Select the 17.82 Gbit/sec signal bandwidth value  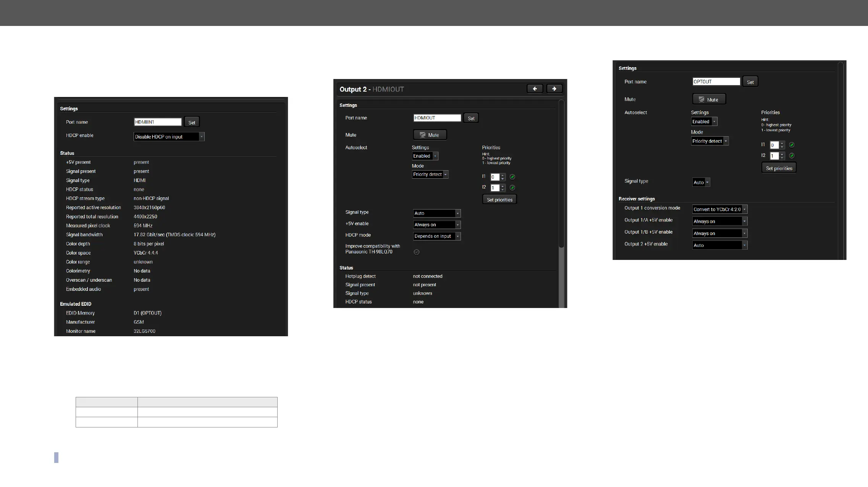175,235
